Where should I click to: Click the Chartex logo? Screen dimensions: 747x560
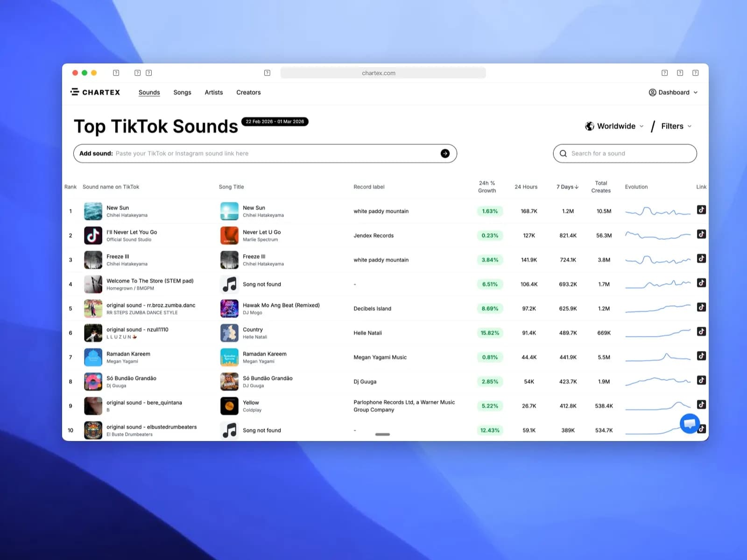(x=95, y=92)
